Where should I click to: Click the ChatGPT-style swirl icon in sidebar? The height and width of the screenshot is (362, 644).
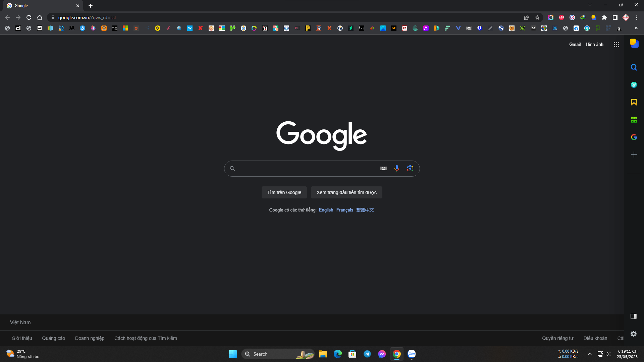click(634, 85)
